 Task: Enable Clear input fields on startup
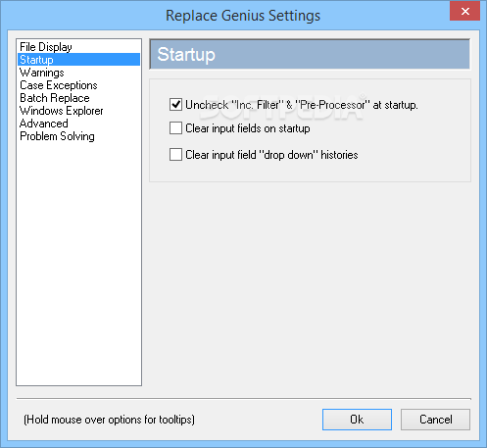[175, 128]
